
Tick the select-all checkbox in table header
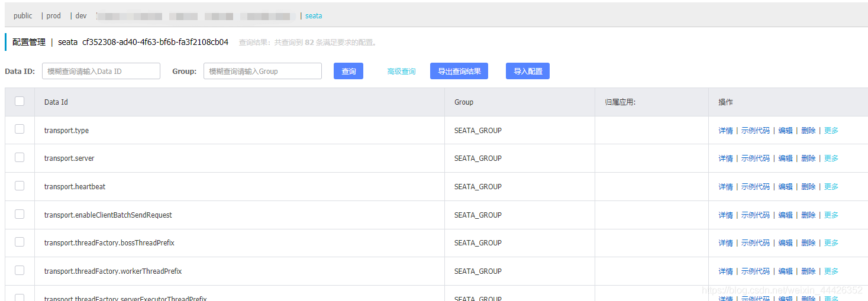coord(20,101)
